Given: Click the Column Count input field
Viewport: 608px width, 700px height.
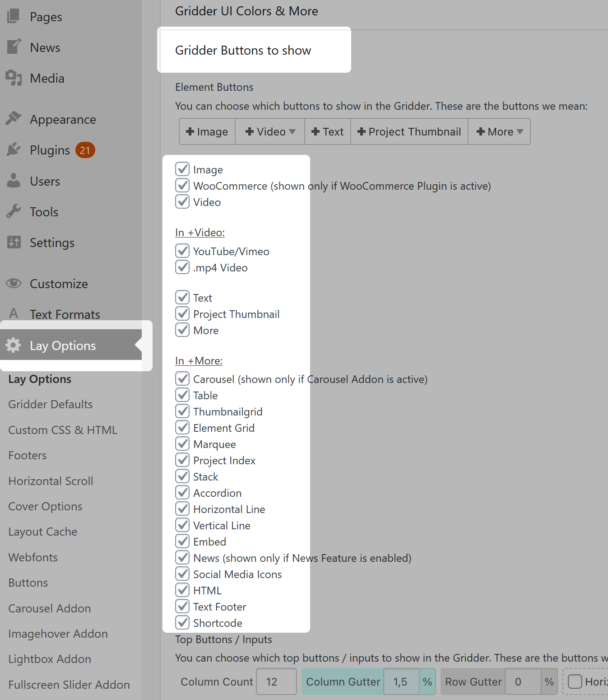Looking at the screenshot, I should click(x=276, y=681).
